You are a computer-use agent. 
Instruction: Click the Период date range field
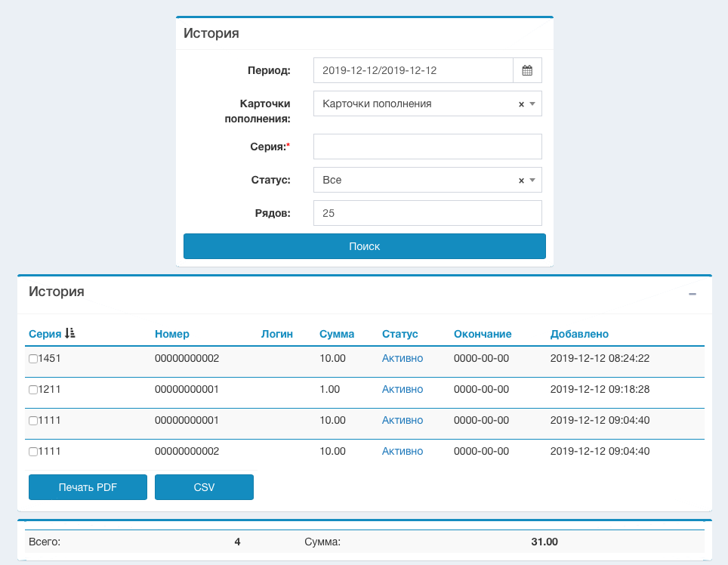(x=413, y=70)
